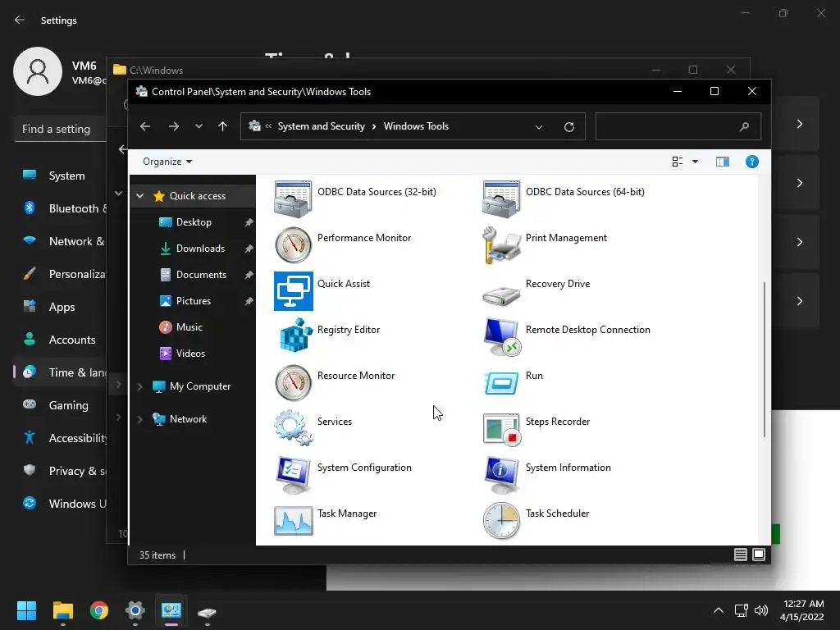Open Videos in navigation pane
840x630 pixels.
coord(190,354)
